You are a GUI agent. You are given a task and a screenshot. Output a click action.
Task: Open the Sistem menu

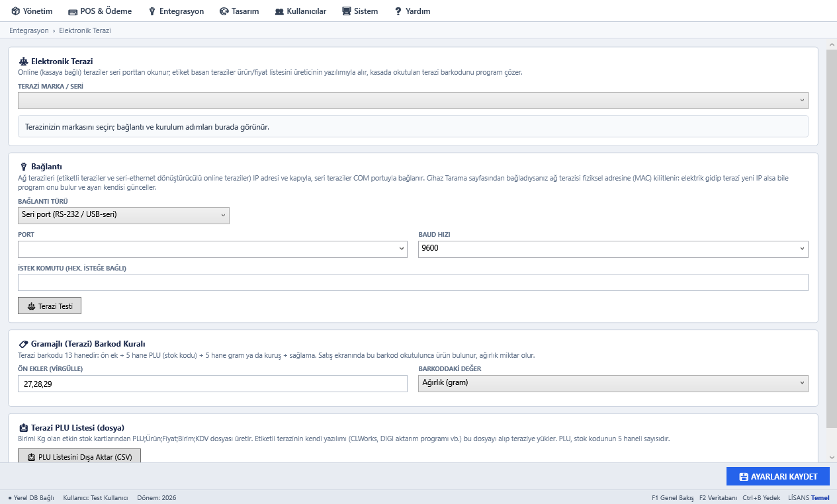(x=360, y=11)
